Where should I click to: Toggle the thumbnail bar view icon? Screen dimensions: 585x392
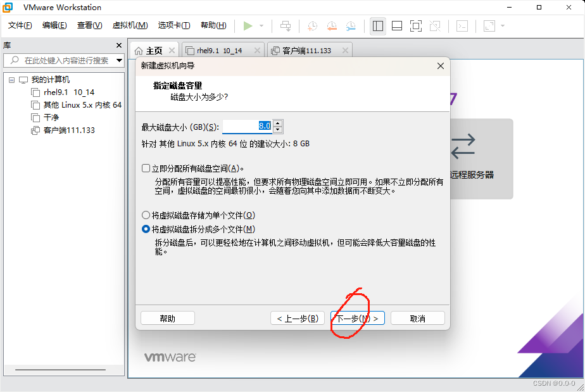(x=396, y=26)
